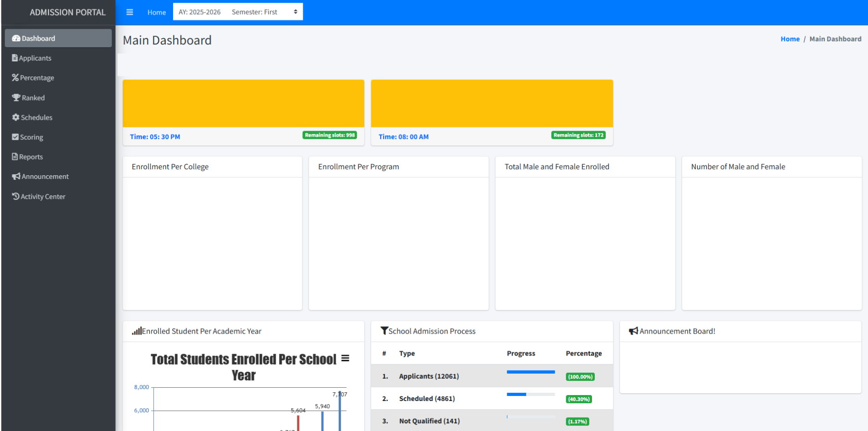Click the Ranked trophy icon
The width and height of the screenshot is (868, 431).
tap(16, 98)
